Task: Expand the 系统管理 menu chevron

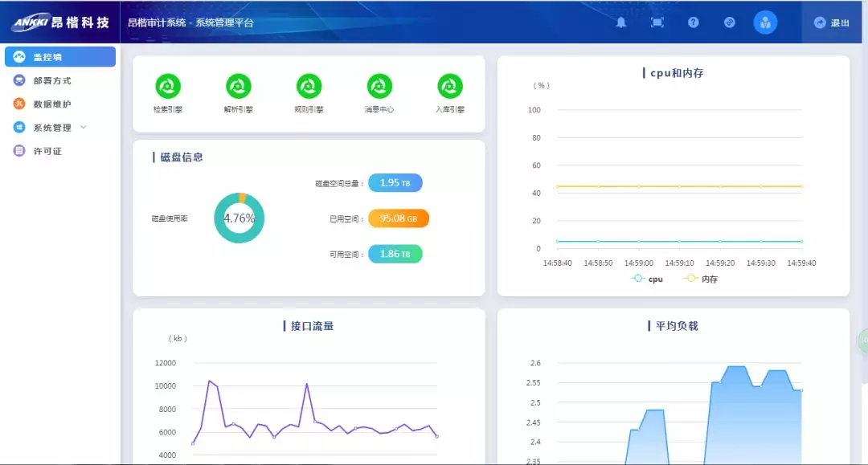Action: (84, 128)
